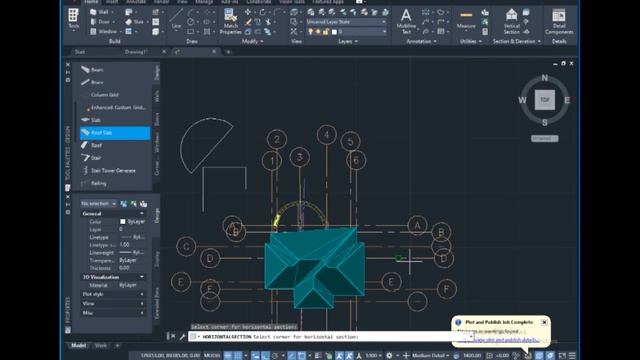
Task: Open the No selection dropdown in Properties
Action: [x=98, y=204]
